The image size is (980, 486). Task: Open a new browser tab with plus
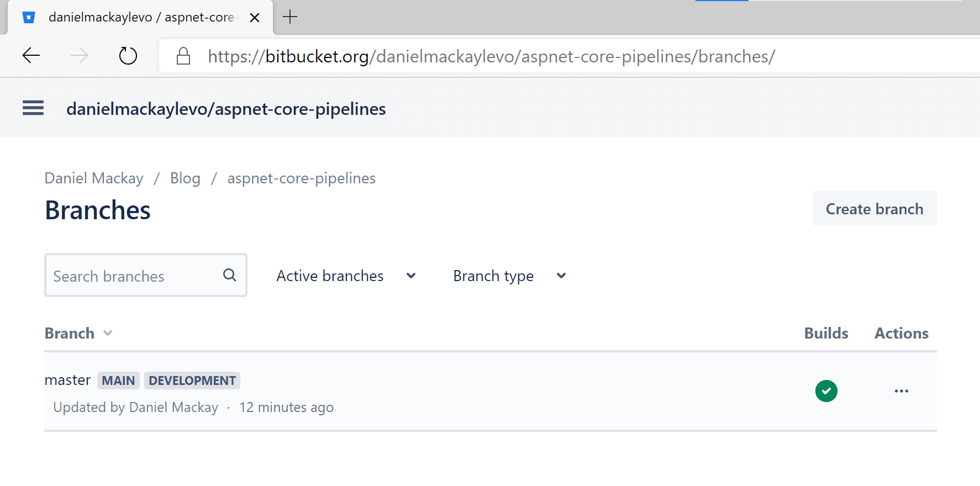[x=290, y=17]
